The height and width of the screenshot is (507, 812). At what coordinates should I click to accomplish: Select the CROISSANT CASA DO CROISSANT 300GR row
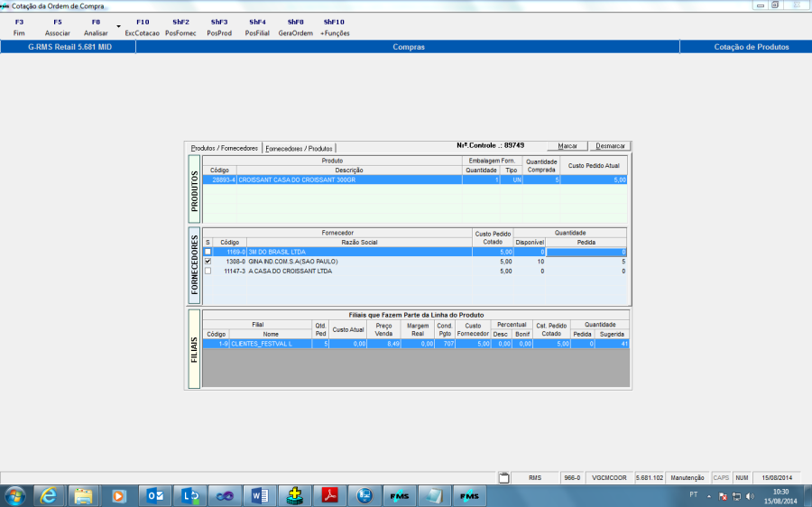coord(415,180)
